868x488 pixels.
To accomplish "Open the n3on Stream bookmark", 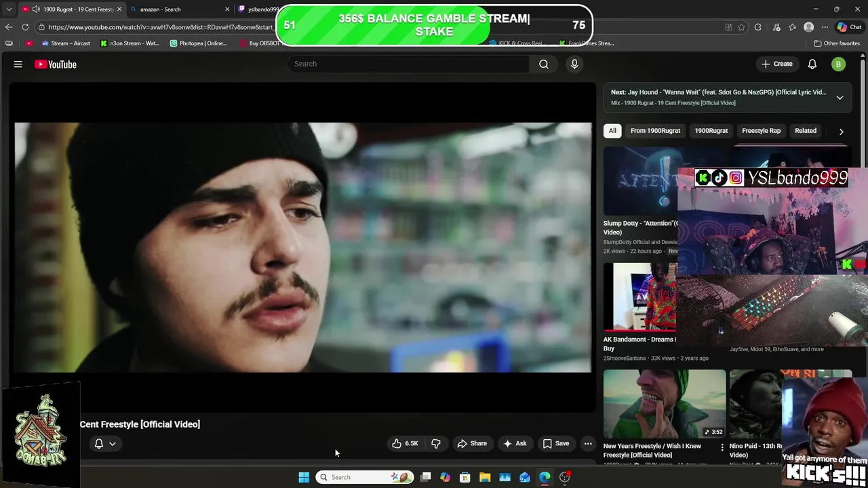I will (x=130, y=43).
